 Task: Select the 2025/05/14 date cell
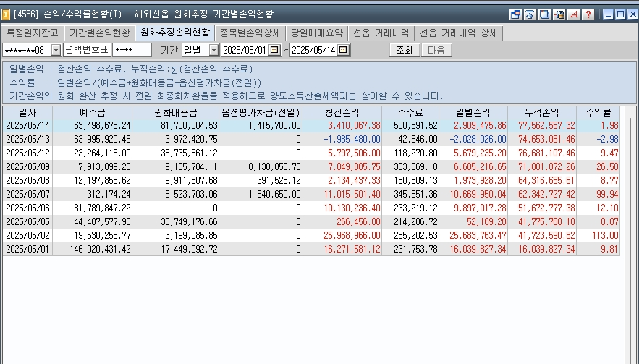pyautogui.click(x=27, y=125)
